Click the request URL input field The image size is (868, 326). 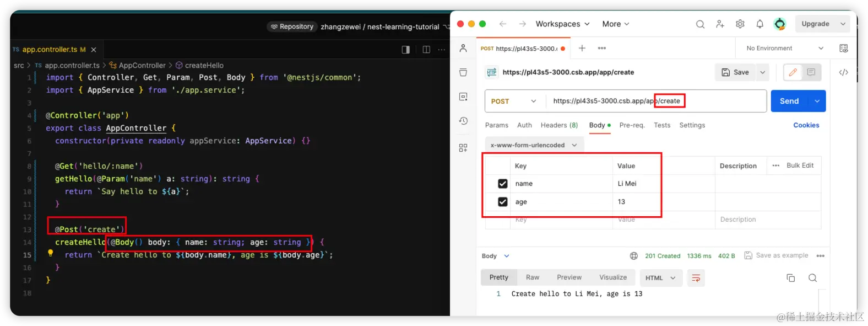pyautogui.click(x=657, y=101)
